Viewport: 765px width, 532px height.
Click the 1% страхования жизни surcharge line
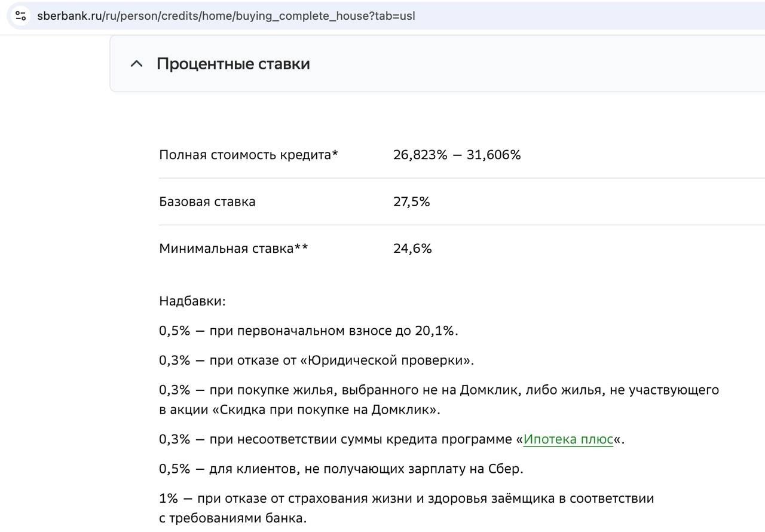pos(406,499)
